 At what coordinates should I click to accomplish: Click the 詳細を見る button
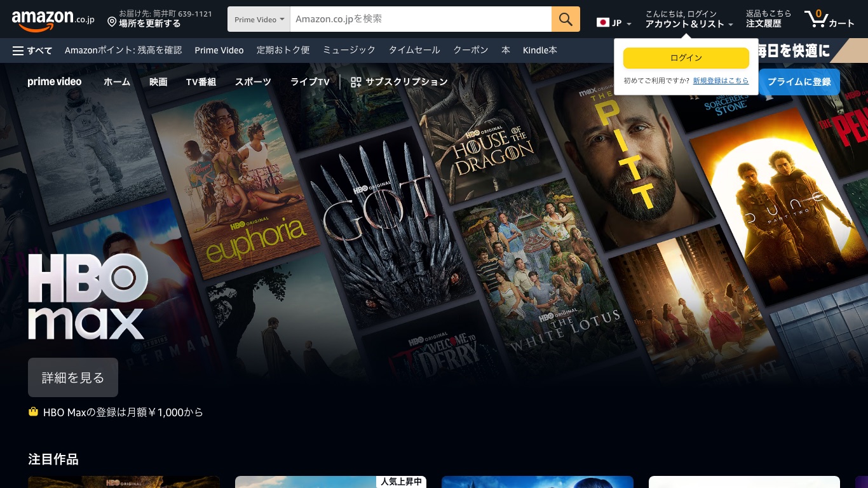point(73,377)
